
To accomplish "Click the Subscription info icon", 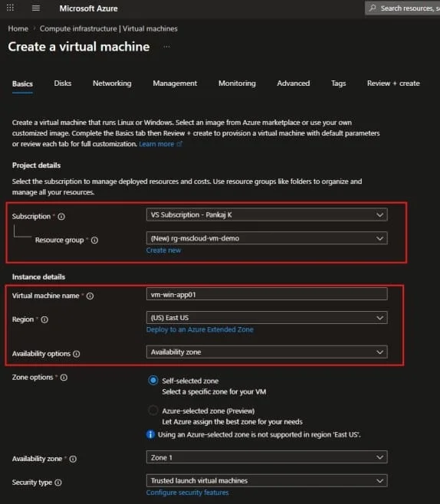I will click(x=61, y=217).
